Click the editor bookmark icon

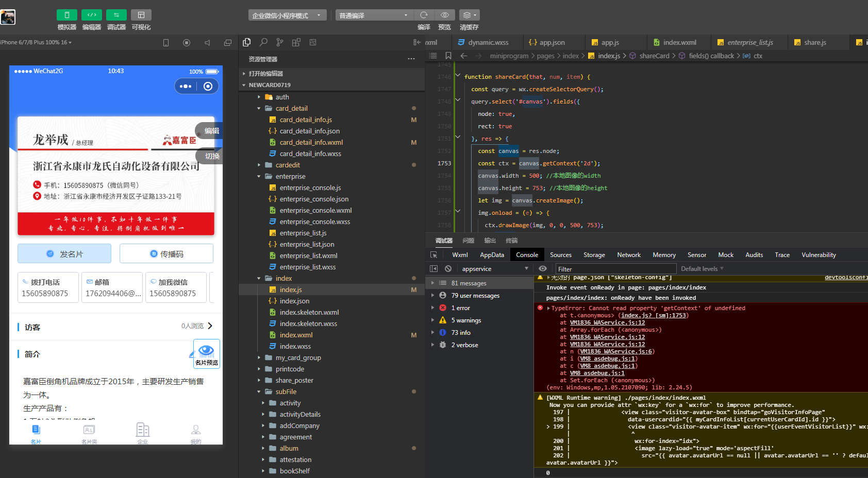point(448,56)
